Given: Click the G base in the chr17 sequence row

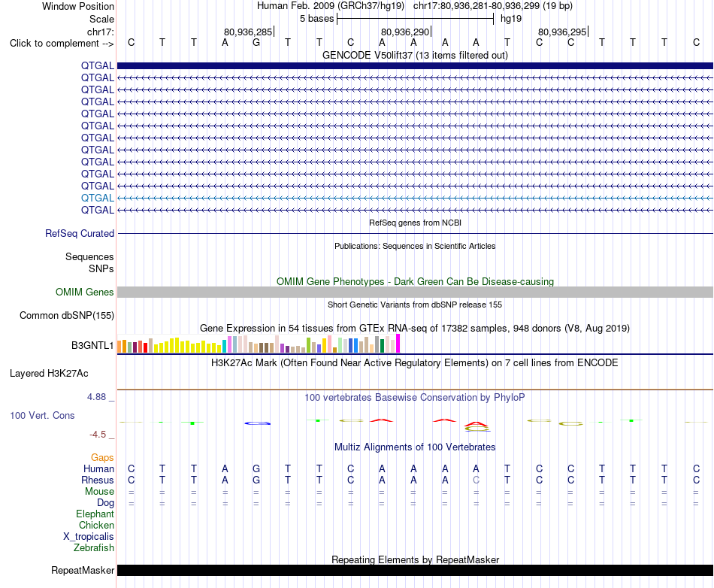Looking at the screenshot, I should [x=256, y=42].
